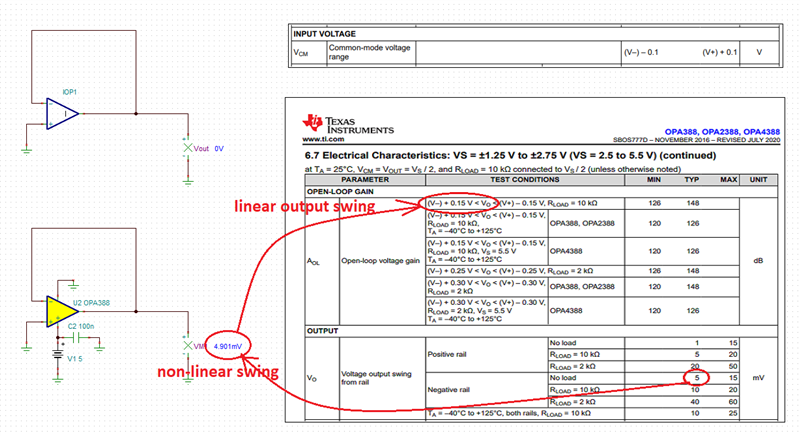This screenshot has height=436, width=800.
Task: Click the 6.7 Electrical Characteristics heading
Action: (510, 156)
